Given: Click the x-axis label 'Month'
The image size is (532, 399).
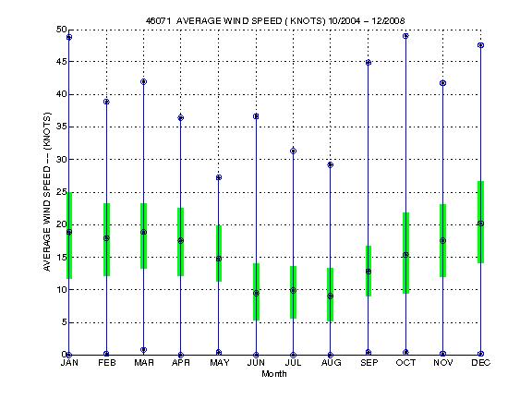Looking at the screenshot, I should (x=274, y=374).
